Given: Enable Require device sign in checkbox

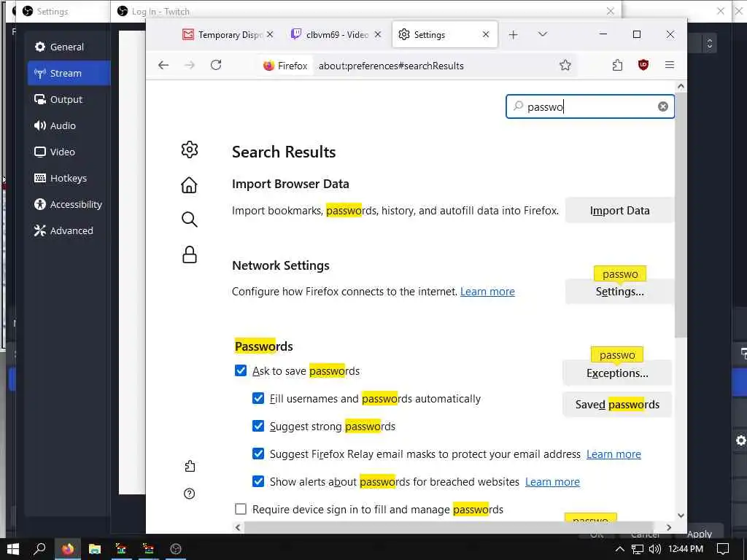Looking at the screenshot, I should coord(241,509).
